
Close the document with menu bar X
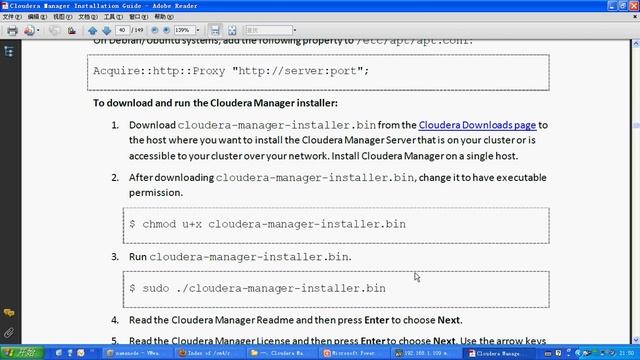coord(635,17)
